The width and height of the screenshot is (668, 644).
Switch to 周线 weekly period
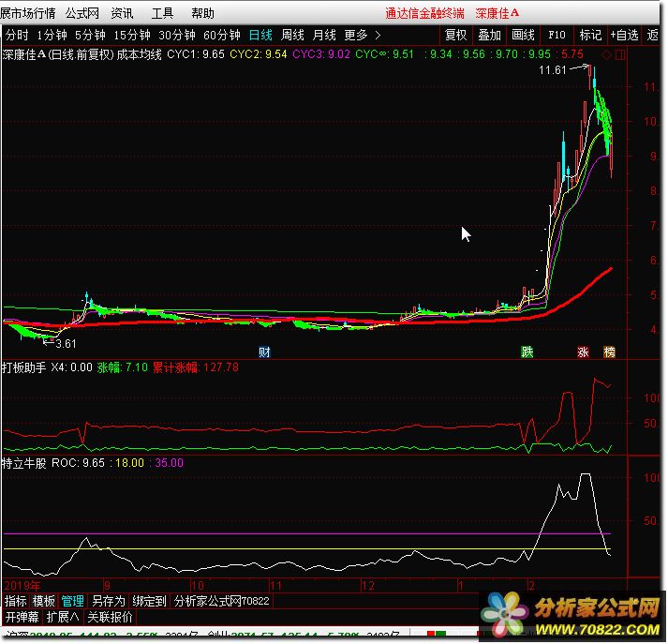pos(293,35)
